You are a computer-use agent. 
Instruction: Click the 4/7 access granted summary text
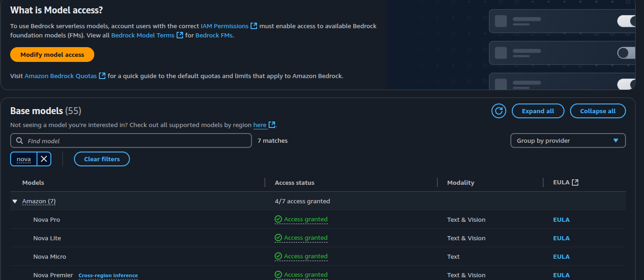coord(302,201)
